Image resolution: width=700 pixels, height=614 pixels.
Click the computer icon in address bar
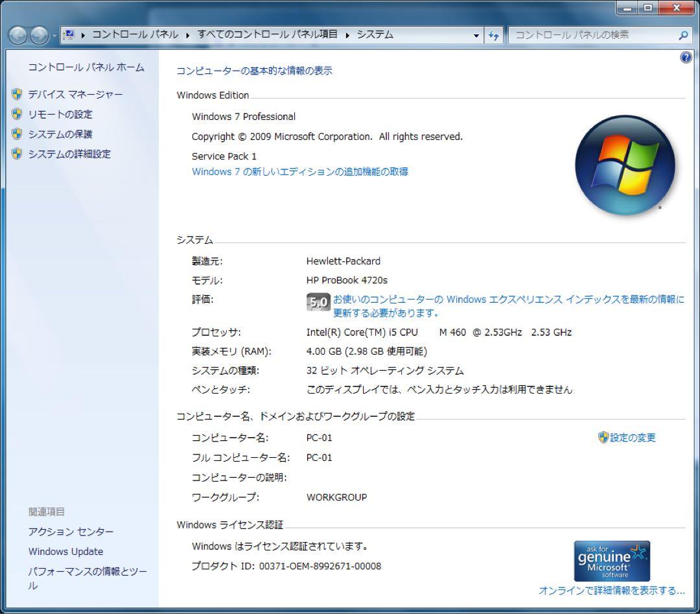point(69,34)
